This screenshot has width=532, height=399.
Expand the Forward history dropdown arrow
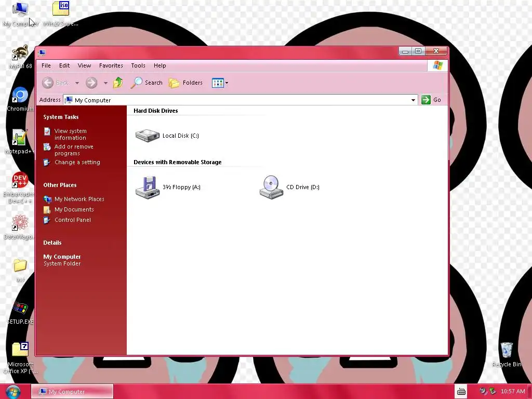[x=105, y=83]
